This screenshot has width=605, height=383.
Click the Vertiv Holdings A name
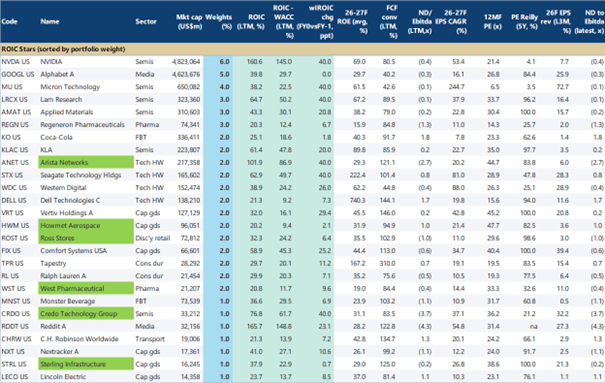[x=67, y=213]
